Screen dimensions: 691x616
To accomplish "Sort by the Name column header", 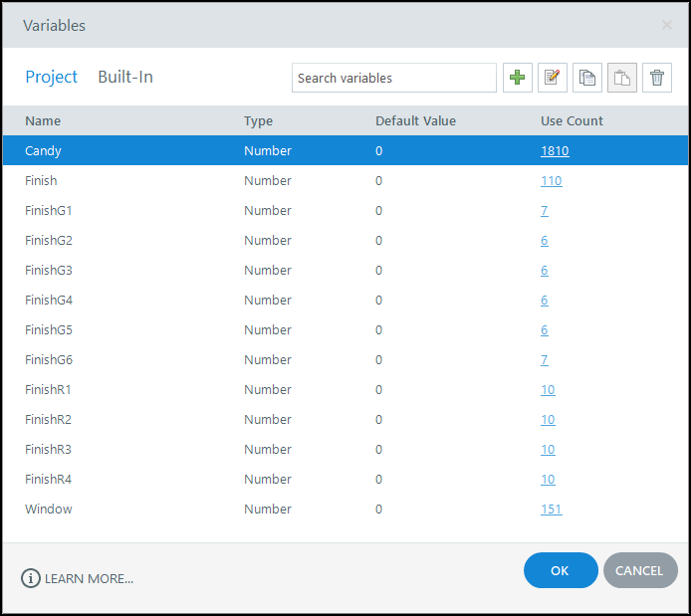I will 43,121.
